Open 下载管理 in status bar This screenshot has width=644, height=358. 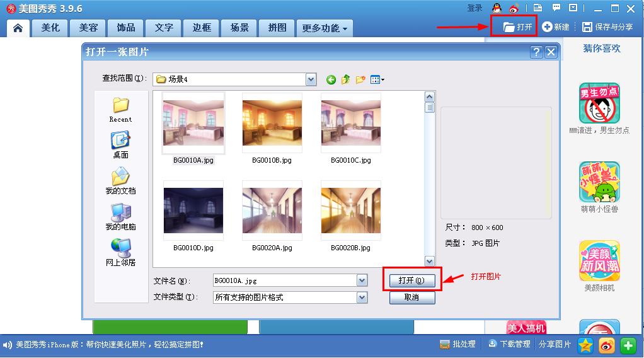tap(509, 344)
